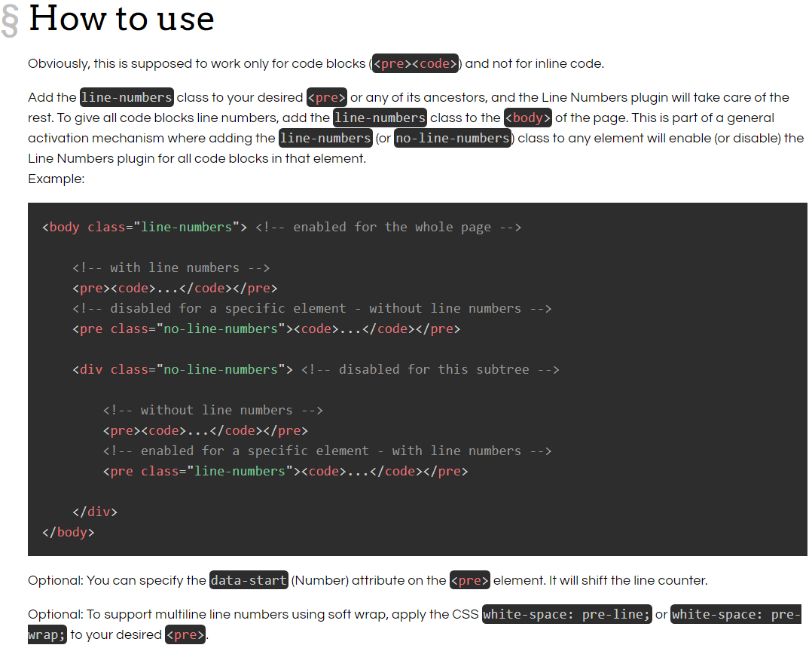Click the "white-space: pre-line;" inline code

(566, 614)
